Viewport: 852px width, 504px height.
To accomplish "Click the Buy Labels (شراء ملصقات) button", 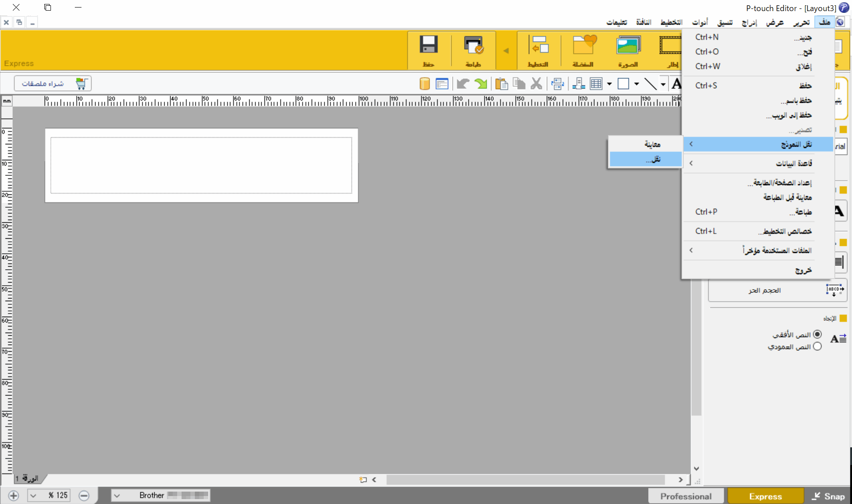I will click(52, 83).
